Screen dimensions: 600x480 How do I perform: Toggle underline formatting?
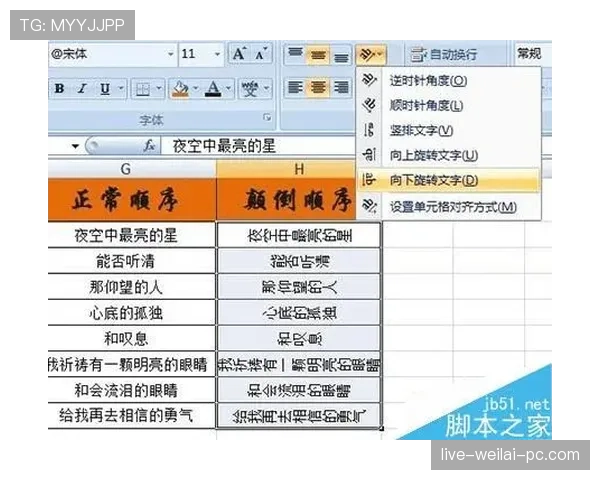104,89
